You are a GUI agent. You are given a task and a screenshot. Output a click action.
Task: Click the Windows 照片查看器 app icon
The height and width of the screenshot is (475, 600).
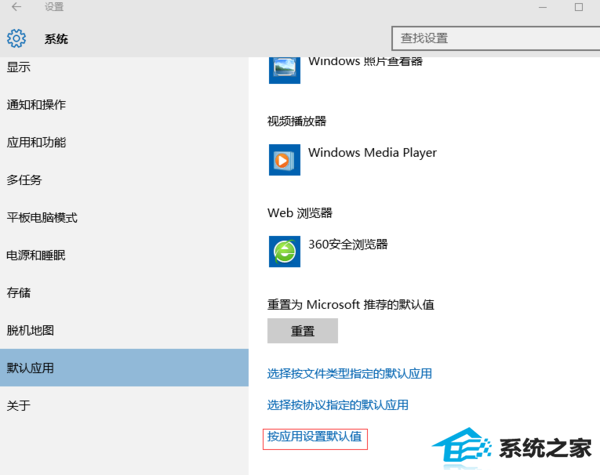(x=284, y=70)
